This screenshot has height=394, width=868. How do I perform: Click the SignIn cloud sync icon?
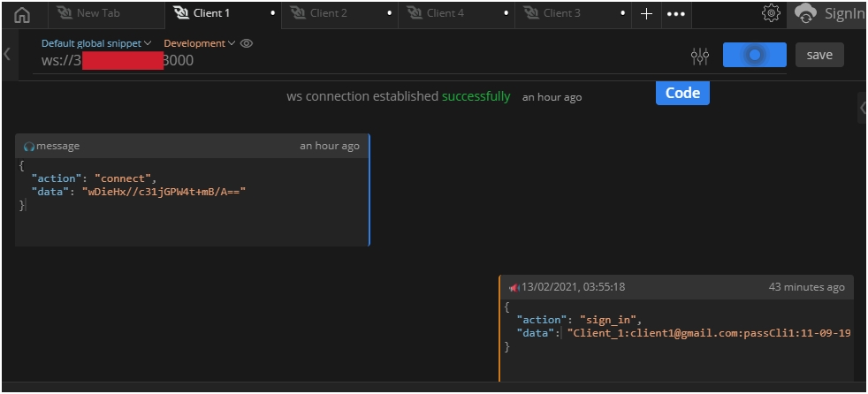[805, 14]
